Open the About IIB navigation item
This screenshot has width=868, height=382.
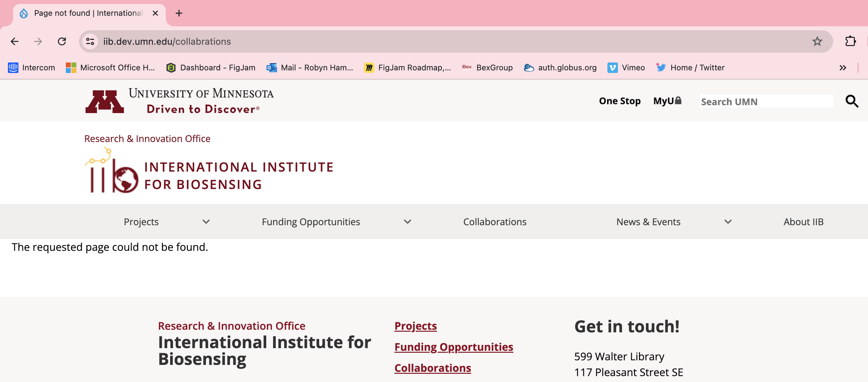click(x=803, y=222)
